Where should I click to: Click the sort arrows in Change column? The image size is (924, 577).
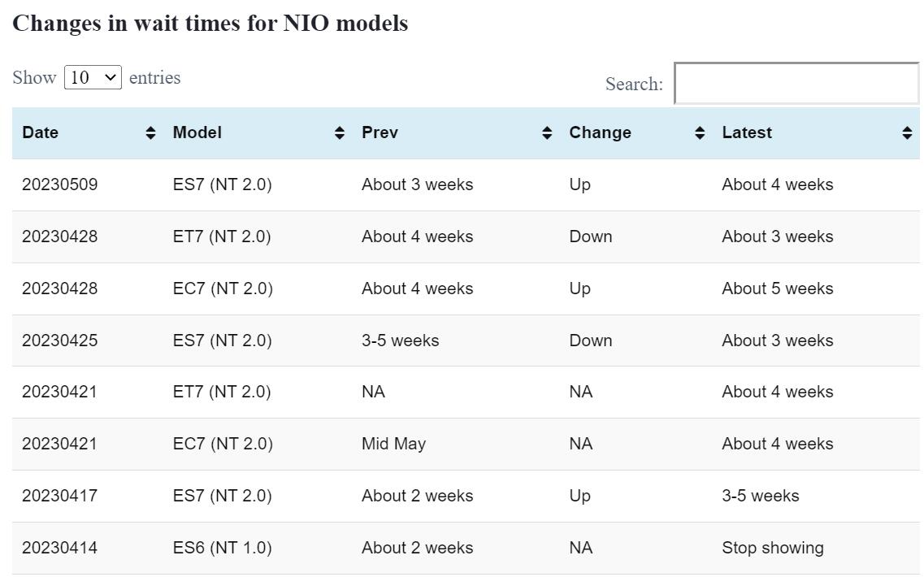coord(700,133)
